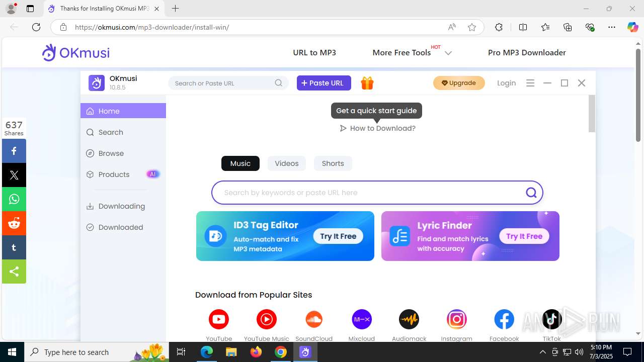
Task: Open Edge settings and more menu
Action: 611,27
